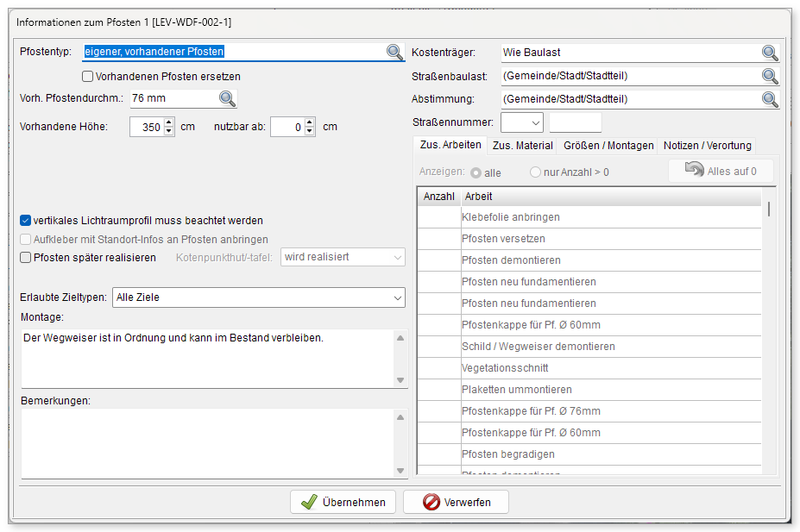This screenshot has width=800, height=532.
Task: Open the Pfostentyp lookup magnifier
Action: 394,52
